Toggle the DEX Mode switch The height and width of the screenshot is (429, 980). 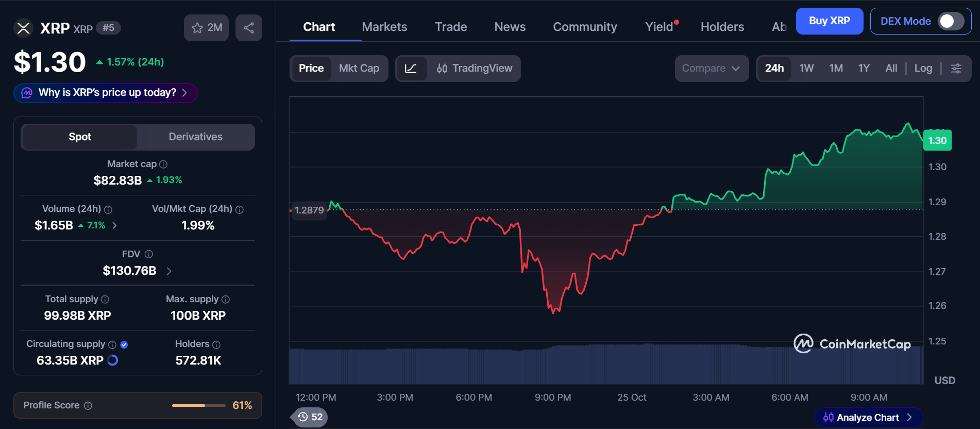coord(951,21)
